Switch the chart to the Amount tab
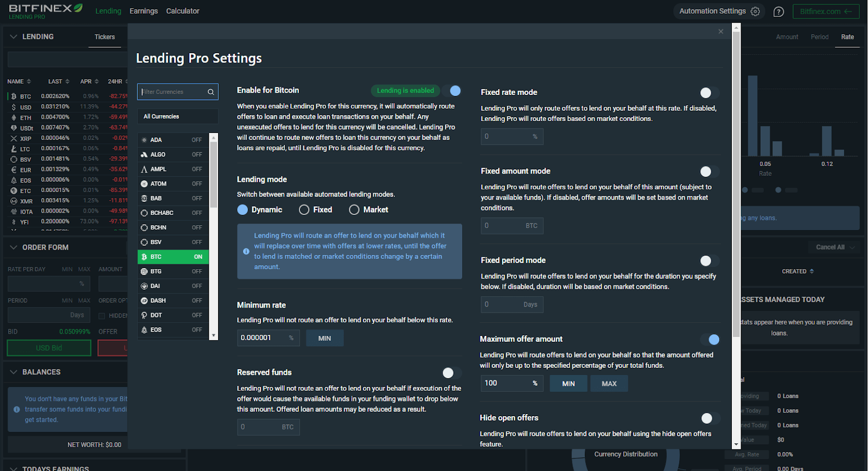868x471 pixels. click(x=787, y=37)
